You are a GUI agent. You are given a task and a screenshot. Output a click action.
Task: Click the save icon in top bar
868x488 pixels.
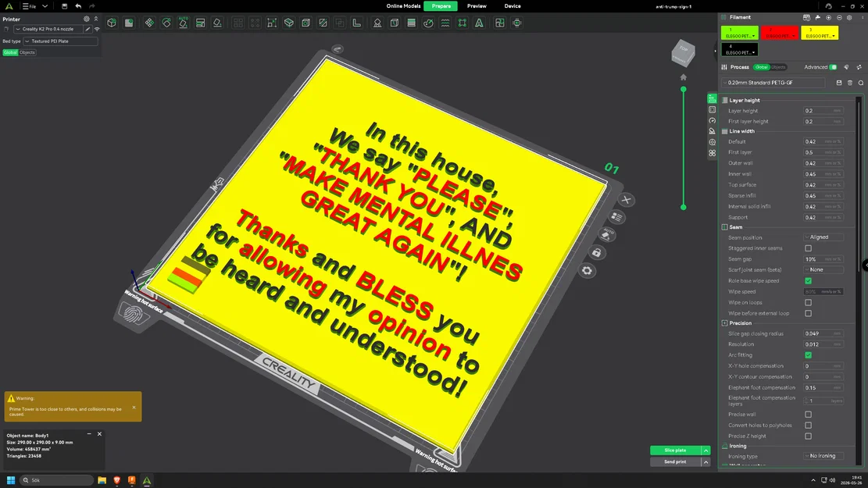point(64,6)
